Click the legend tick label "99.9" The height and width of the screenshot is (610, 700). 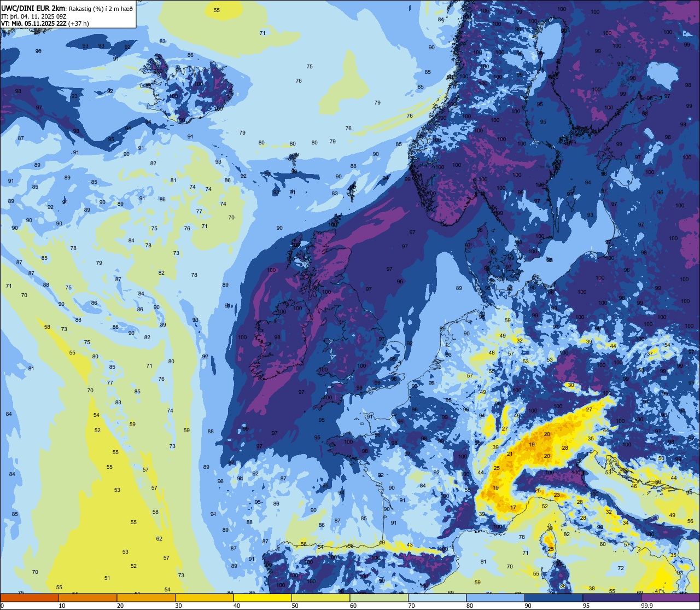click(x=647, y=606)
